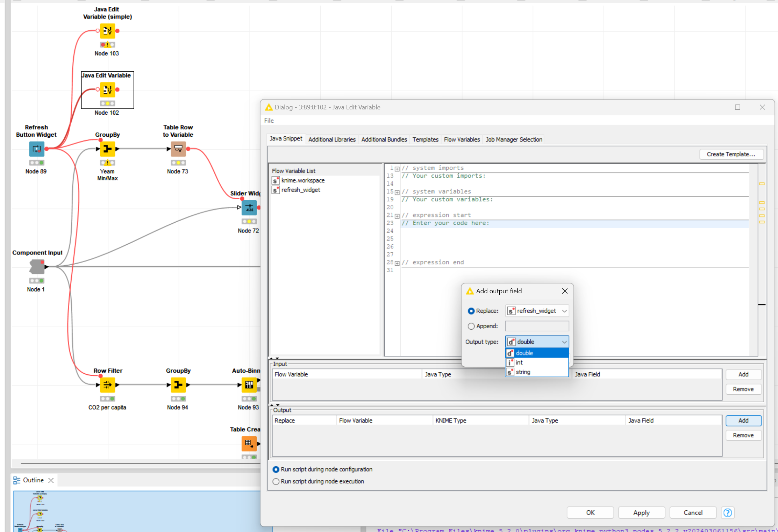Viewport: 778px width, 532px height.
Task: Close the Outline panel tab
Action: [x=51, y=480]
